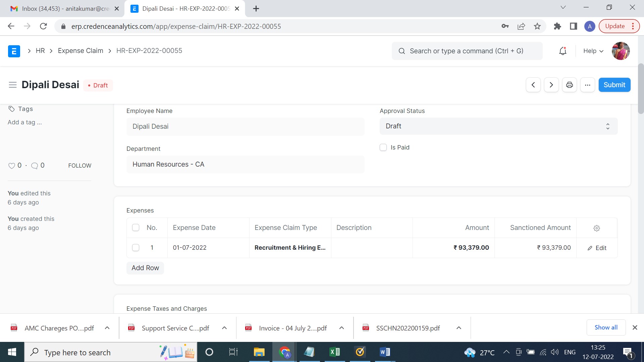
Task: Open the Expenses table column settings gear
Action: pos(596,228)
